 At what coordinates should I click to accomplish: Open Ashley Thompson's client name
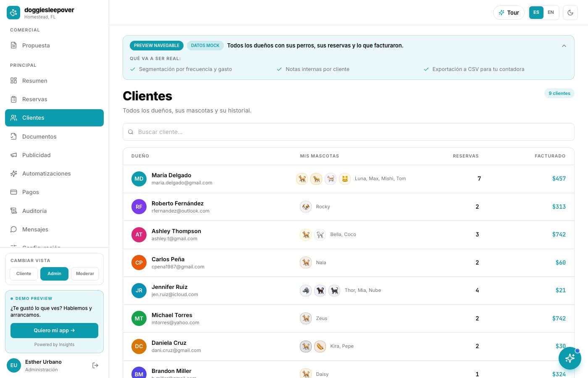(x=176, y=231)
